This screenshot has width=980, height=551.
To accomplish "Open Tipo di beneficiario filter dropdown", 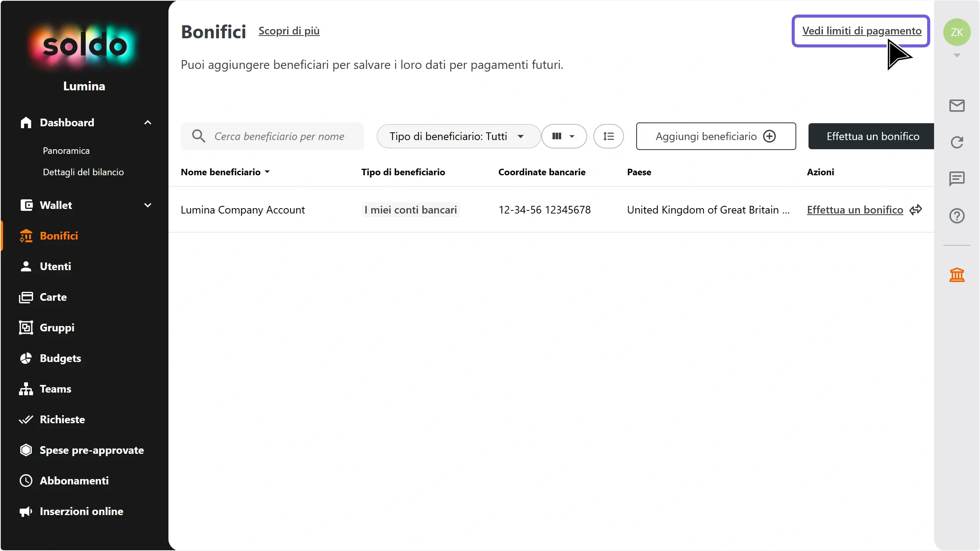I will coord(458,136).
